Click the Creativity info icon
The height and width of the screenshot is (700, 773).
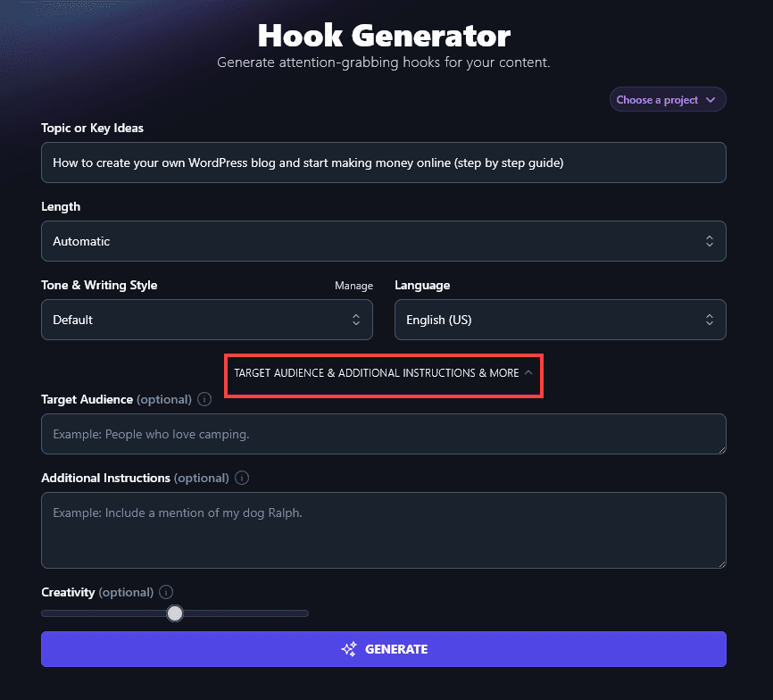166,592
